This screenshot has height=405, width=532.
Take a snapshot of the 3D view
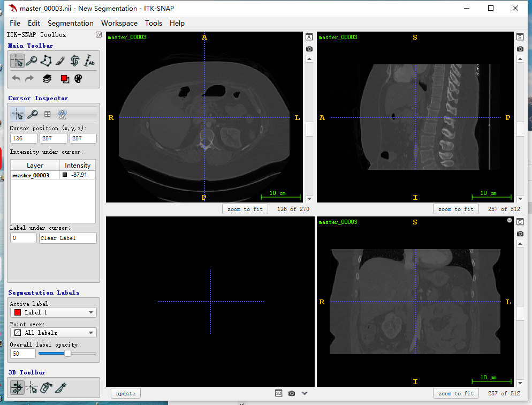click(292, 393)
